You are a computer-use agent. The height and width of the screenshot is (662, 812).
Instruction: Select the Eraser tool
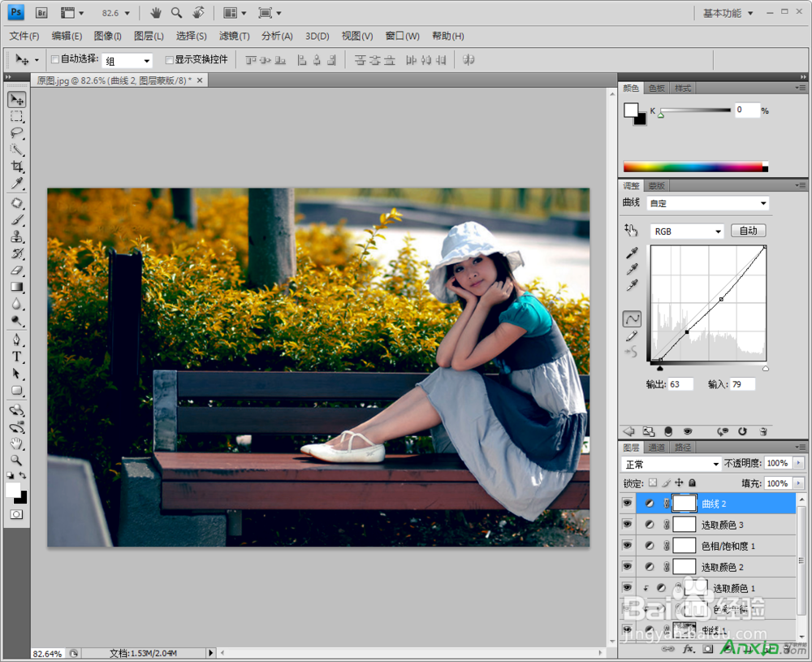pos(16,270)
